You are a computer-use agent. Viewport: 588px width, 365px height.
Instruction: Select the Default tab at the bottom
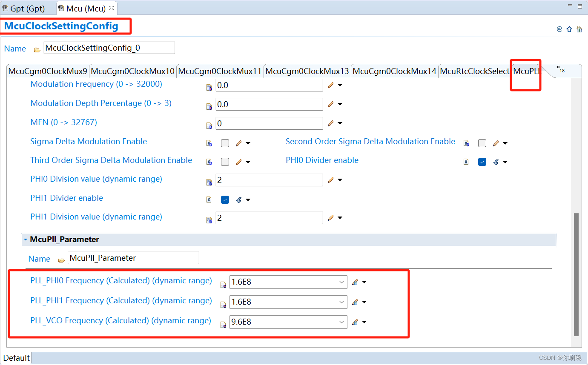tap(17, 358)
